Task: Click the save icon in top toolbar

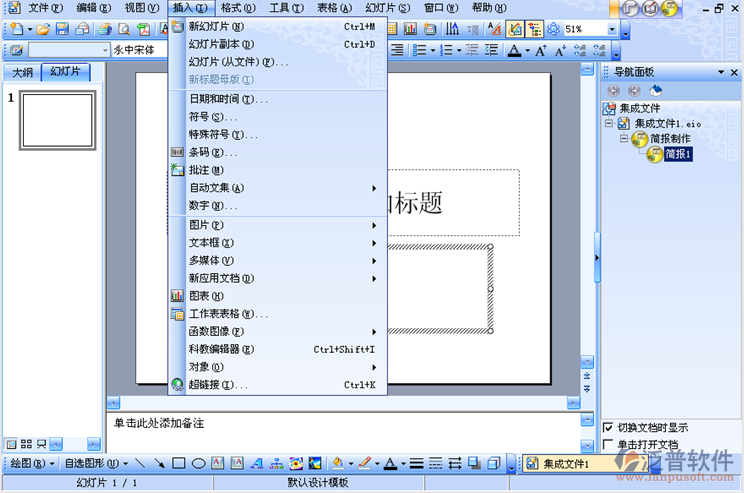Action: [61, 29]
